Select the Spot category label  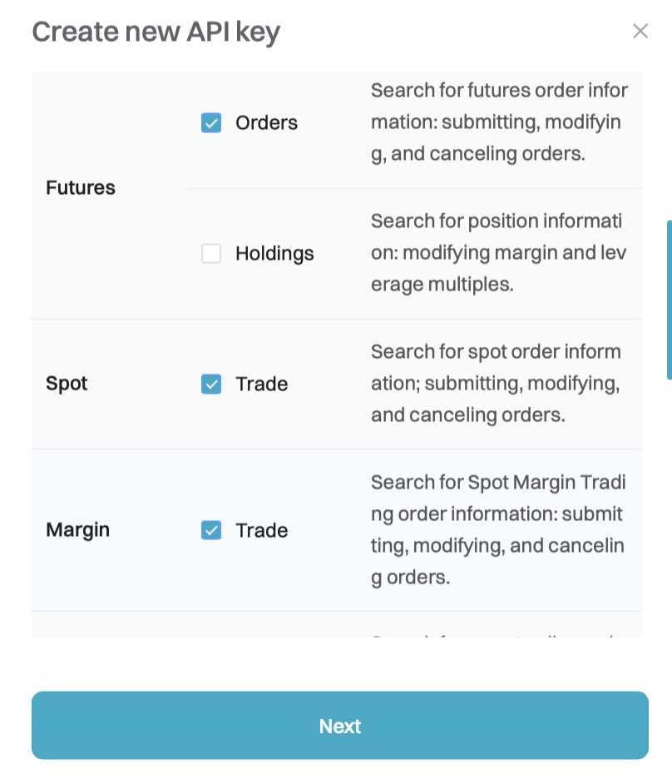pos(67,385)
